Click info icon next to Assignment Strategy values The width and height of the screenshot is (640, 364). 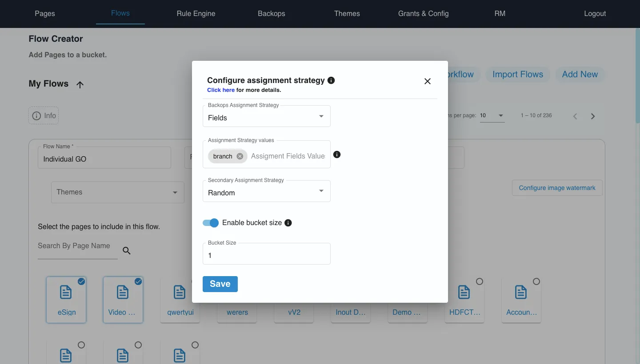(337, 154)
